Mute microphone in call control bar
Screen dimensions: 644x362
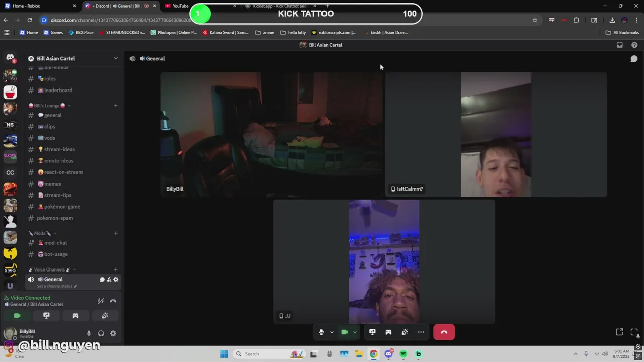pos(321,332)
